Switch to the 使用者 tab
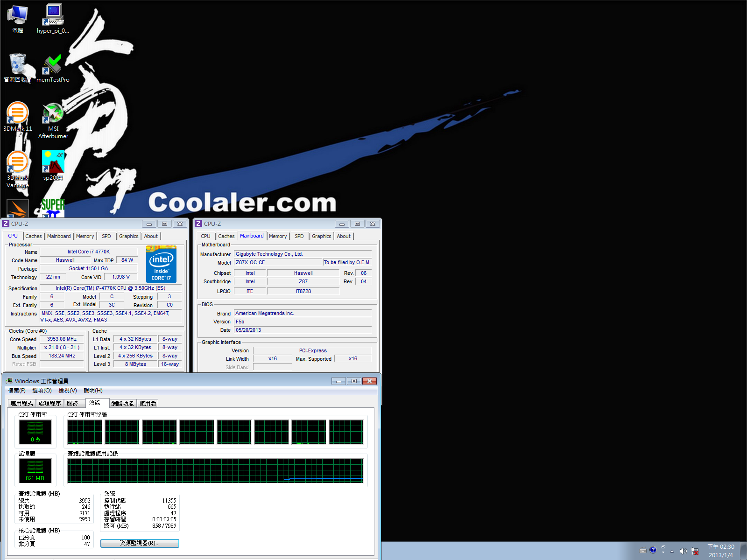Viewport: 747px width, 560px height. pos(148,404)
